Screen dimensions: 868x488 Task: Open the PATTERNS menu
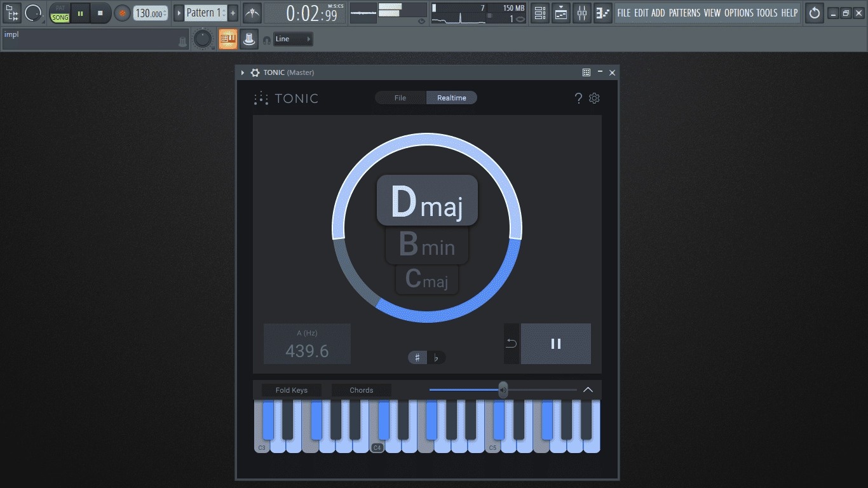(685, 13)
